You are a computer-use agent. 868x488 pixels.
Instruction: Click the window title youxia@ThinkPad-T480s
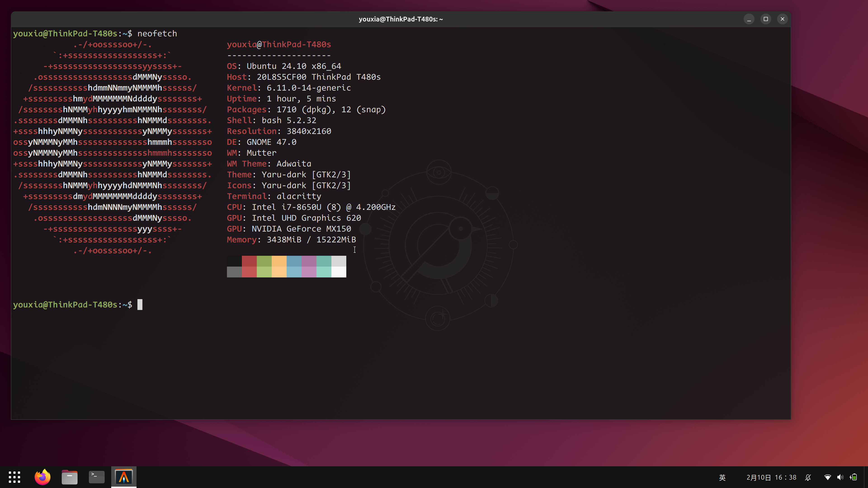[x=401, y=19]
